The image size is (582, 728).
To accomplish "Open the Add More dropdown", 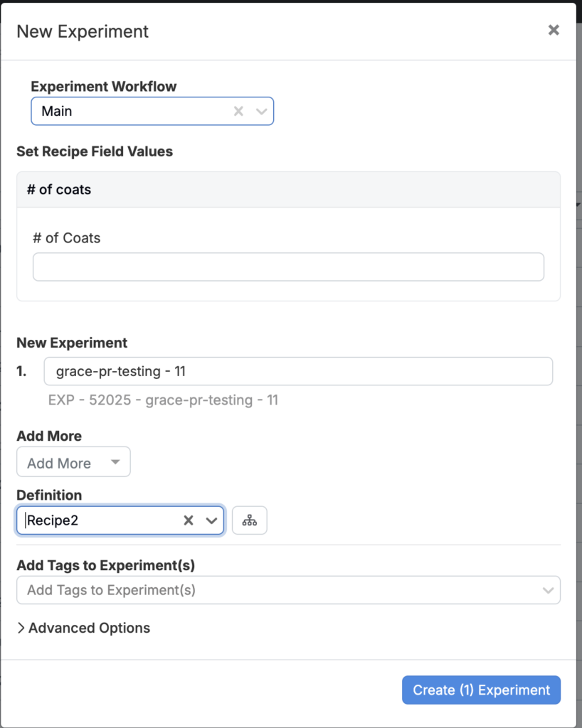I will pos(73,462).
